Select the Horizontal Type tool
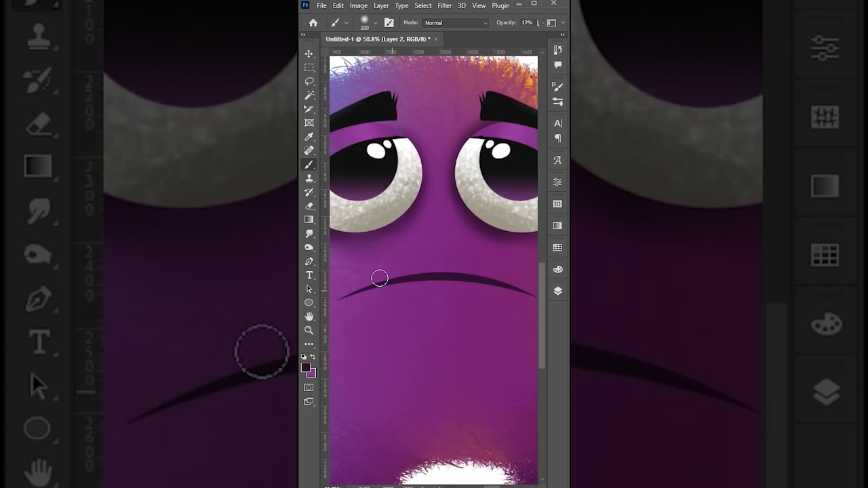The width and height of the screenshot is (868, 488). point(309,275)
